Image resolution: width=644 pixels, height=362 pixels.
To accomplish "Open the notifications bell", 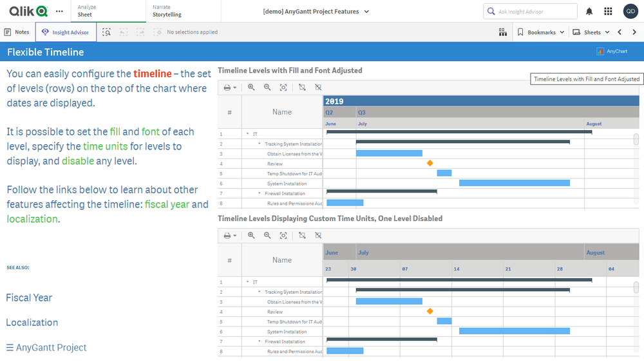I will pyautogui.click(x=589, y=12).
